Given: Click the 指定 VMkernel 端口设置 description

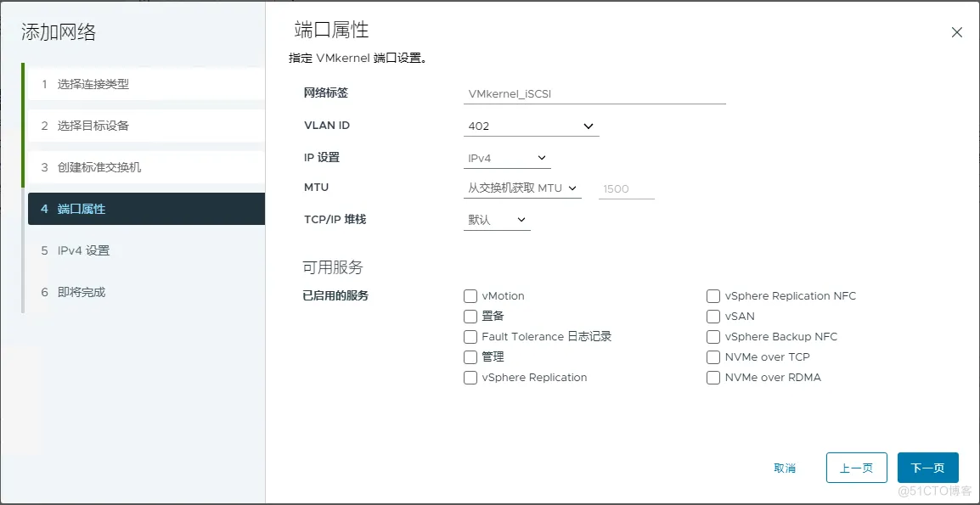Looking at the screenshot, I should click(358, 59).
